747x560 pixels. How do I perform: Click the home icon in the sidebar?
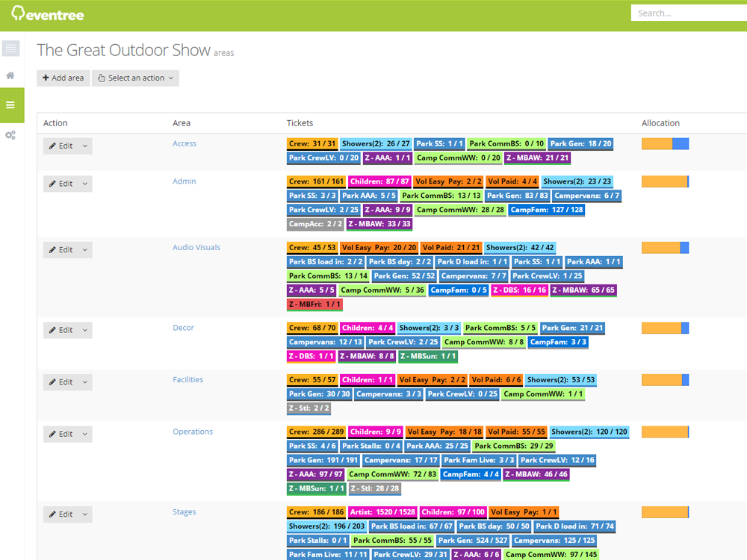[x=10, y=75]
